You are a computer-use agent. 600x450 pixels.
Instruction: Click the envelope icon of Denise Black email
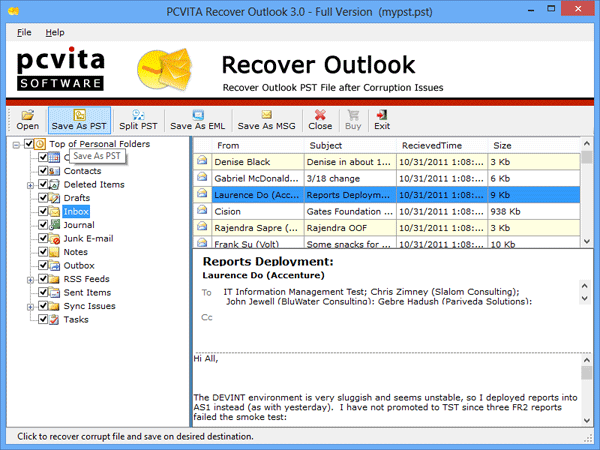tap(202, 161)
